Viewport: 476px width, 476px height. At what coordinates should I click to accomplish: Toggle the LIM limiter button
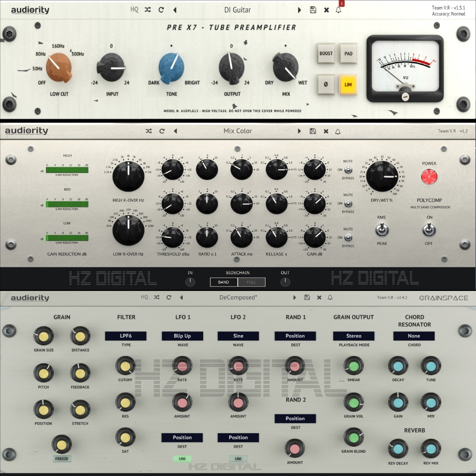tap(348, 85)
